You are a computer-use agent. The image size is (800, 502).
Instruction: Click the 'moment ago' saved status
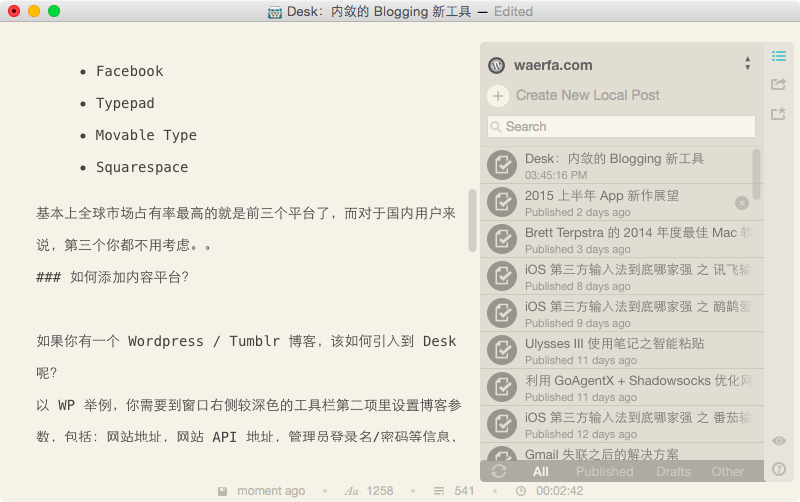point(271,491)
